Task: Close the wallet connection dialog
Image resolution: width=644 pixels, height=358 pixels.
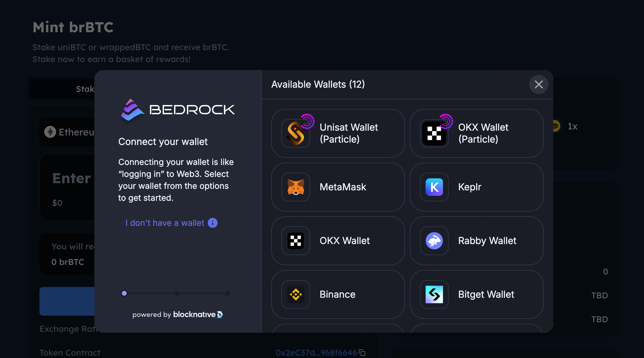Action: [539, 84]
